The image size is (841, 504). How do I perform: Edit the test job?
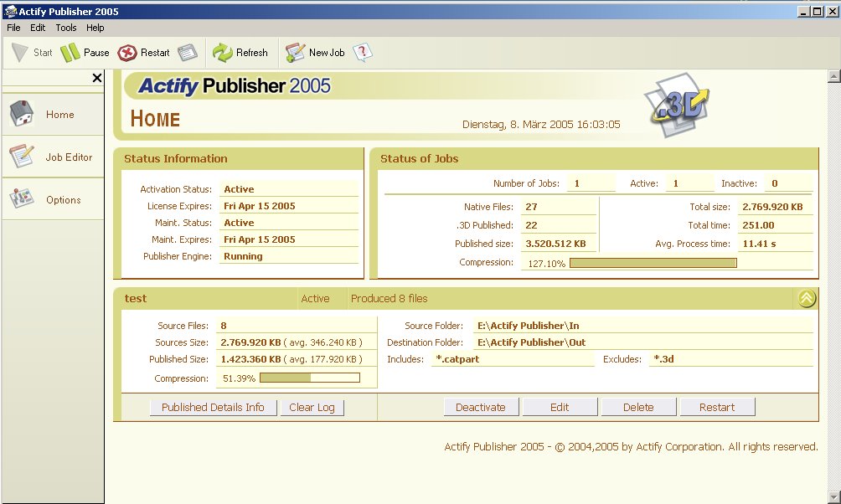pos(560,408)
